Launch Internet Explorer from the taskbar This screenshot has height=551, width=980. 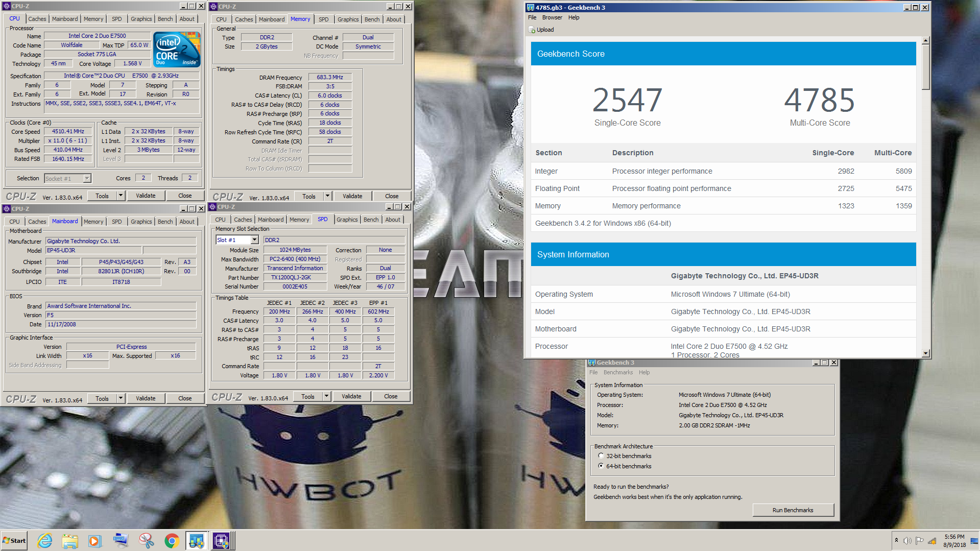45,541
